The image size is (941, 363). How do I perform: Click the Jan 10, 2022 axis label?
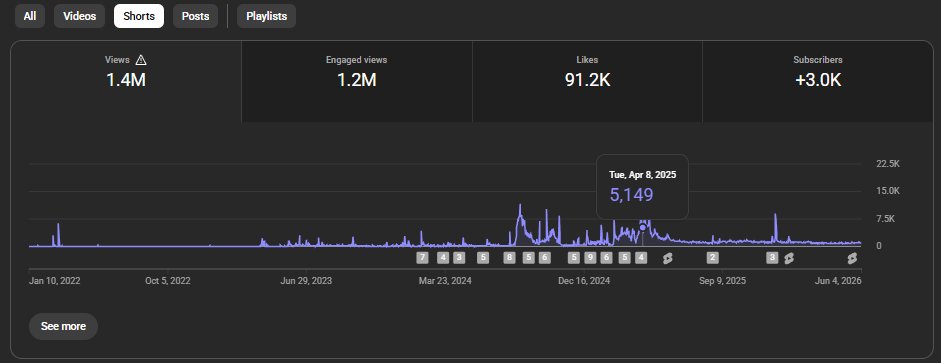tap(55, 281)
